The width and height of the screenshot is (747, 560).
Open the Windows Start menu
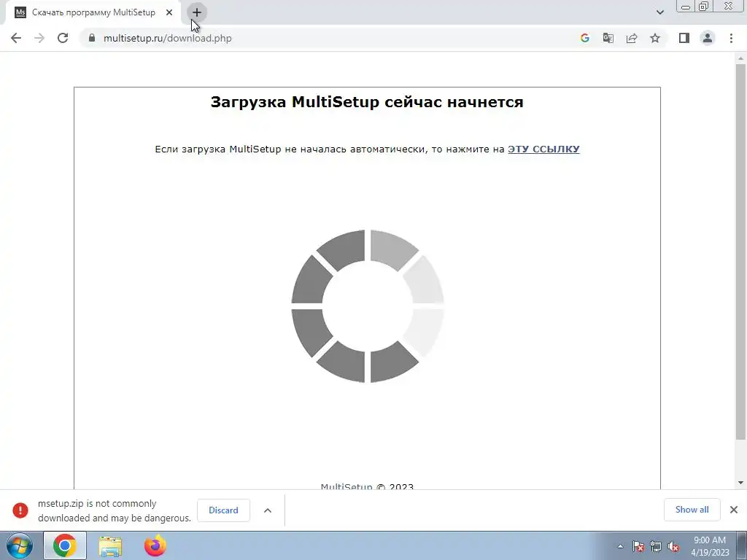(20, 546)
